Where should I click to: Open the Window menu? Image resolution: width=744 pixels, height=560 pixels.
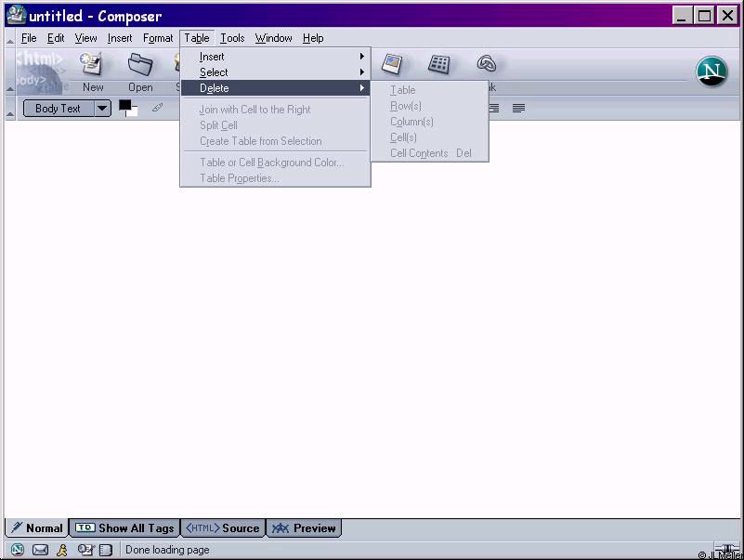click(273, 38)
